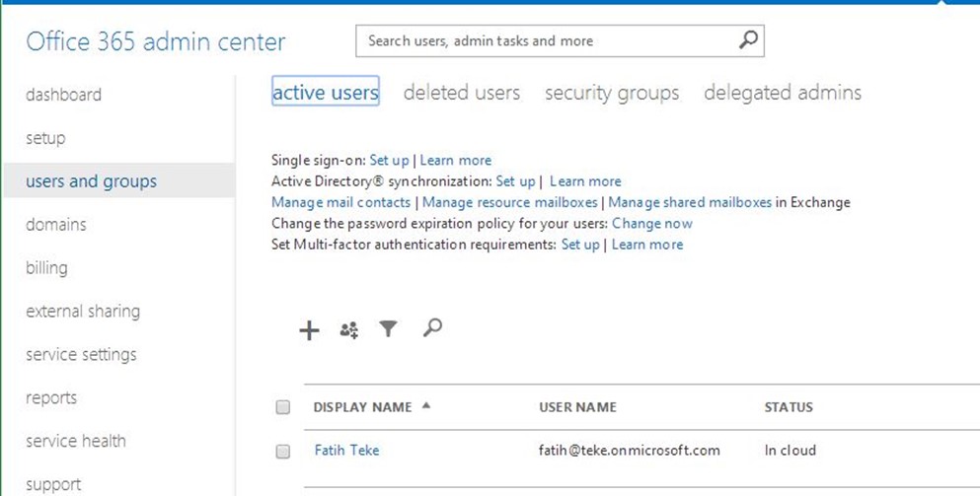Open the Fatih Teke user link

[x=346, y=451]
